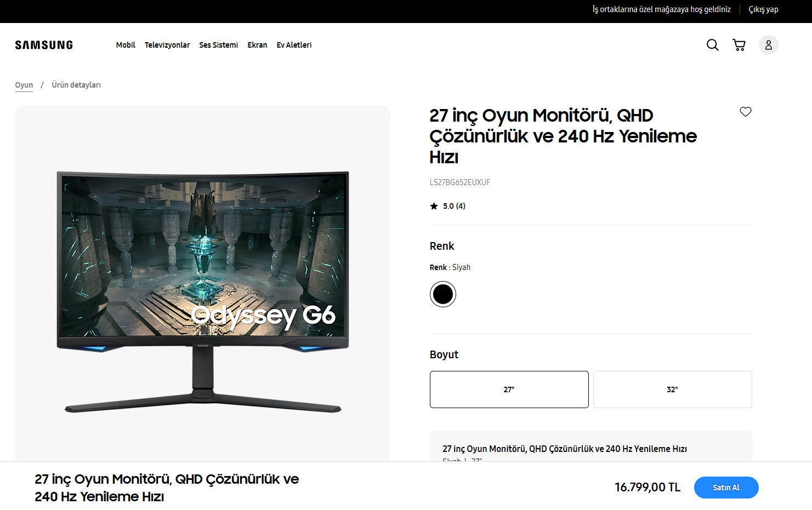Screen dimensions: 812x510
Task: Open the 5.0 (4) reviews link
Action: (454, 206)
